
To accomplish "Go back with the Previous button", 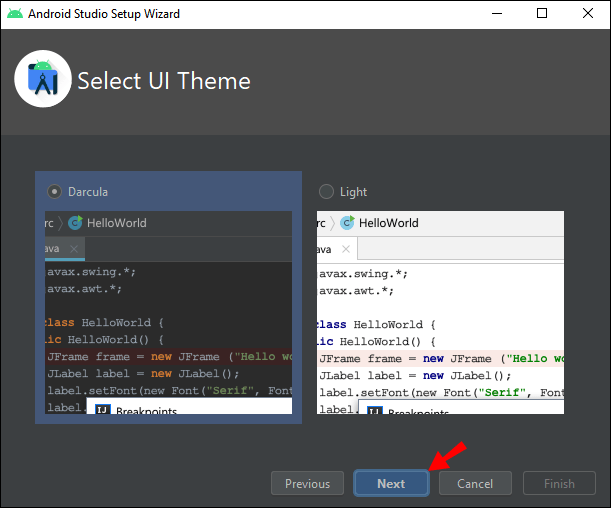I will tap(307, 483).
